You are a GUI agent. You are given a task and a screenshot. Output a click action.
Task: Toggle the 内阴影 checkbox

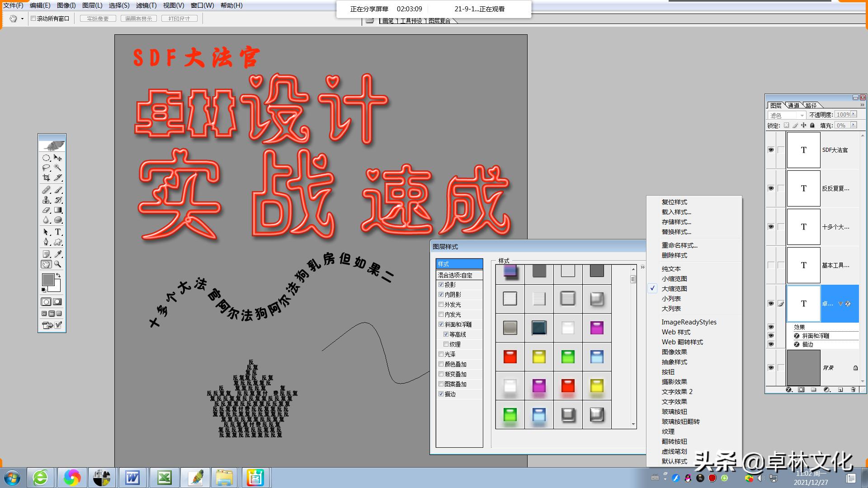[441, 295]
